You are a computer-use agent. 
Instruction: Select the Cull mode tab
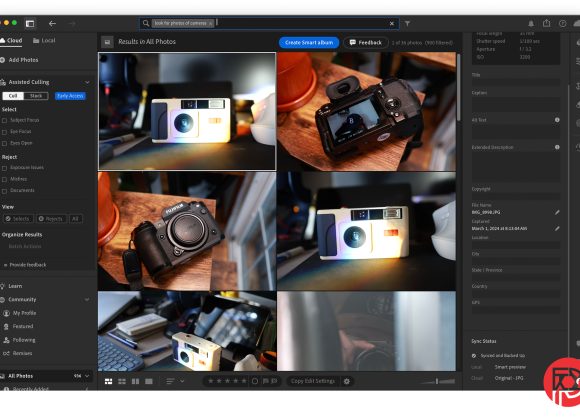point(13,96)
